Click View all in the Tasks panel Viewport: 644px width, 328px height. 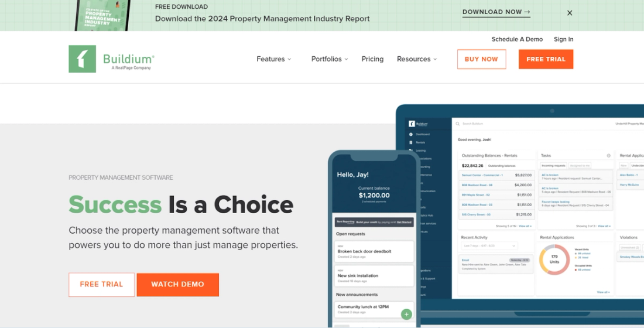click(x=604, y=226)
